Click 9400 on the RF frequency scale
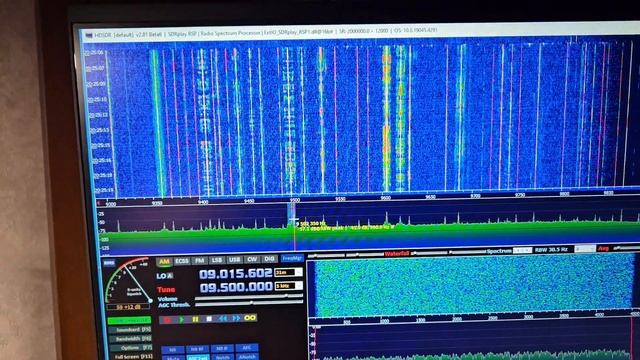Screen dimensions: 640x360 [x=203, y=202]
